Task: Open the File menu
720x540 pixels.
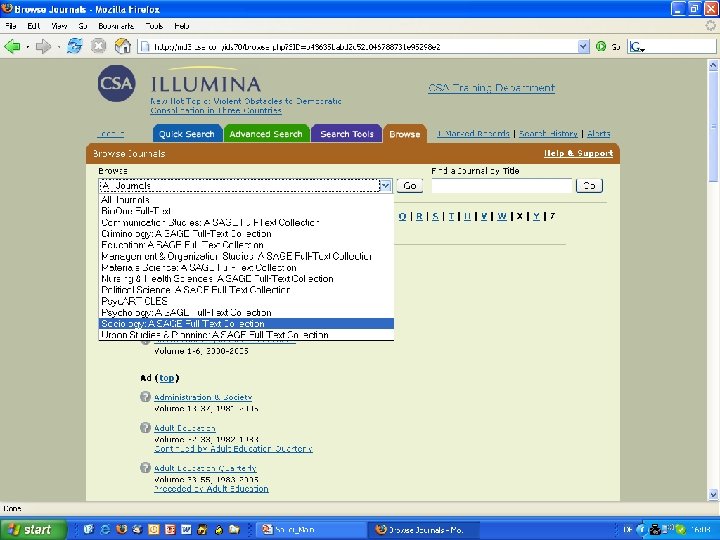Action: pos(11,26)
